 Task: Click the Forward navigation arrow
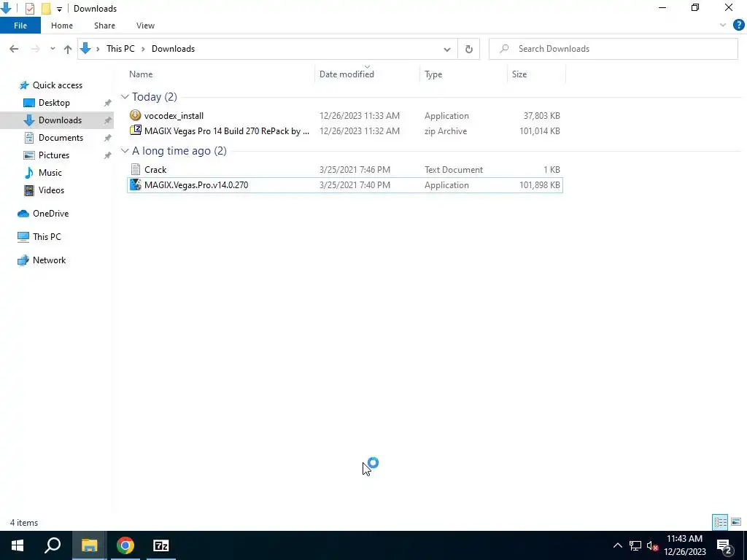click(x=35, y=49)
